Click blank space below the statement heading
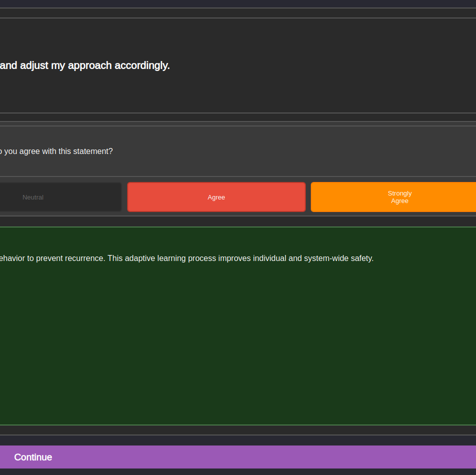Viewport: 476px width, 475px height. tap(238, 95)
